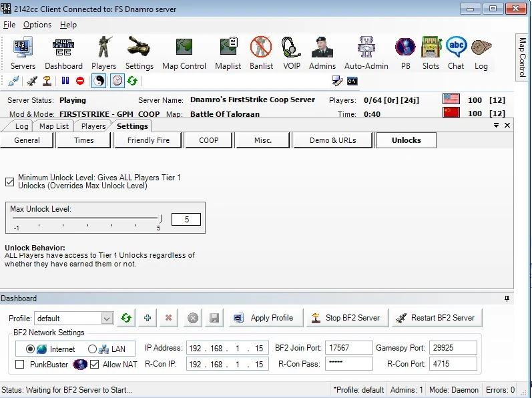Open the Friendly Fire settings section
Screen dimensions: 532x398
[x=148, y=140]
